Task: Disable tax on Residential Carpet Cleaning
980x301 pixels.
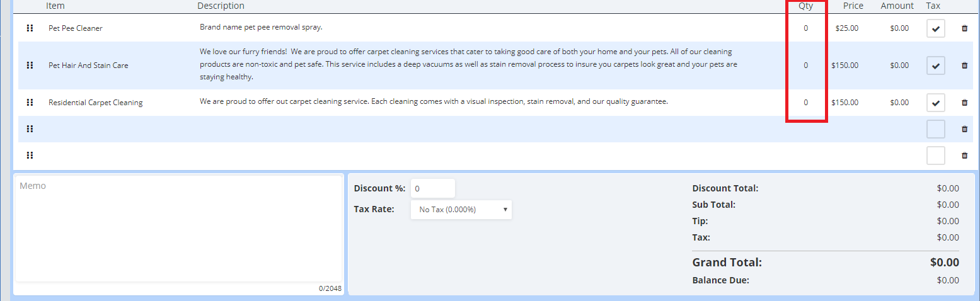Action: (935, 103)
